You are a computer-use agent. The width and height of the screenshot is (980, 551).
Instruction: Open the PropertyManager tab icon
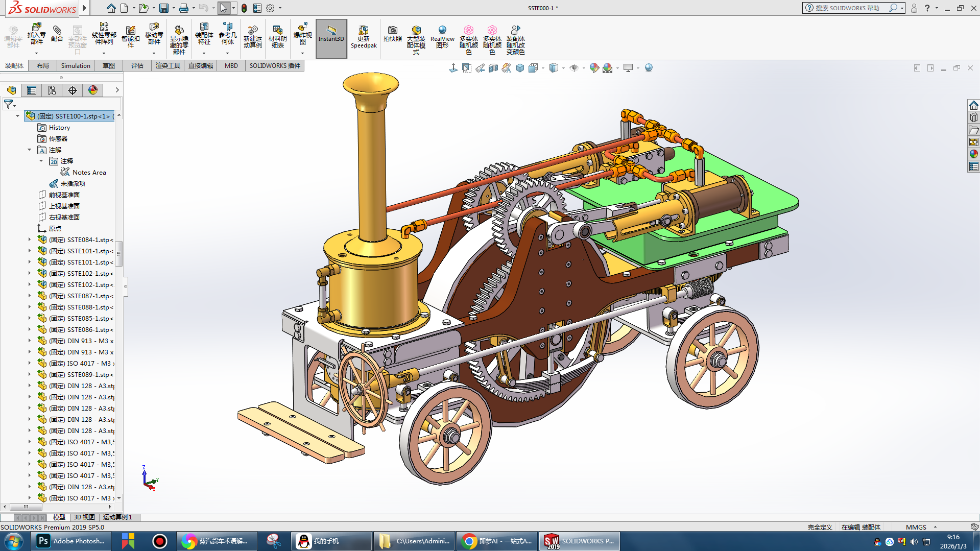(32, 90)
